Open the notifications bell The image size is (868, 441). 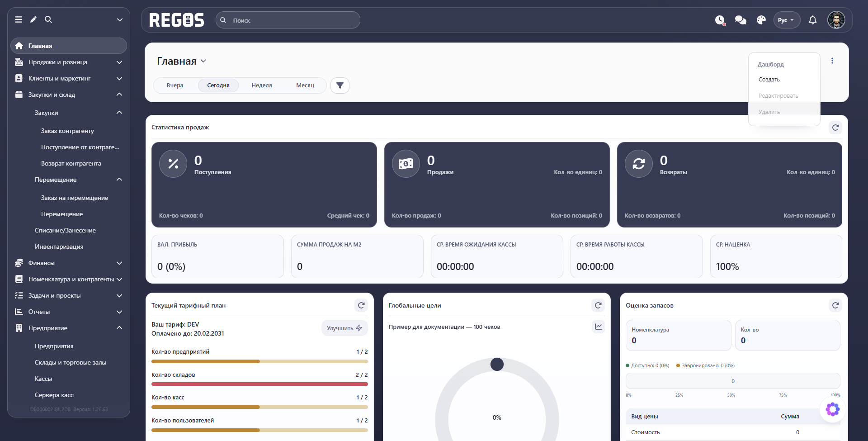(x=812, y=20)
